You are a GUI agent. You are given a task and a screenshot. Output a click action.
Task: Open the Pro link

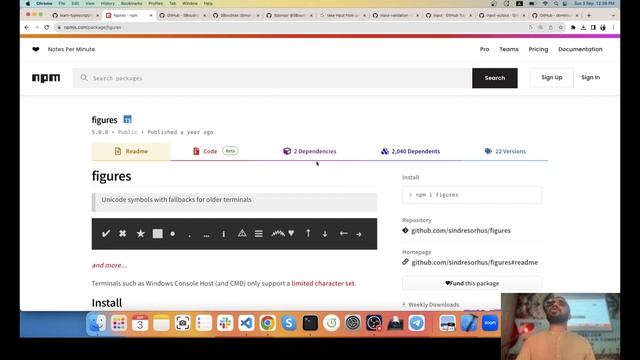(x=484, y=49)
